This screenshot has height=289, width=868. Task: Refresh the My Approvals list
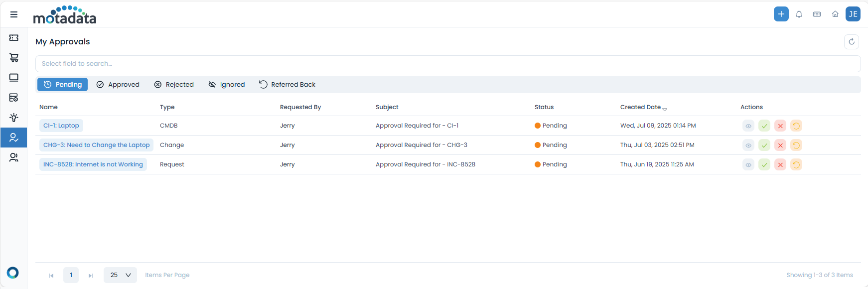click(851, 42)
